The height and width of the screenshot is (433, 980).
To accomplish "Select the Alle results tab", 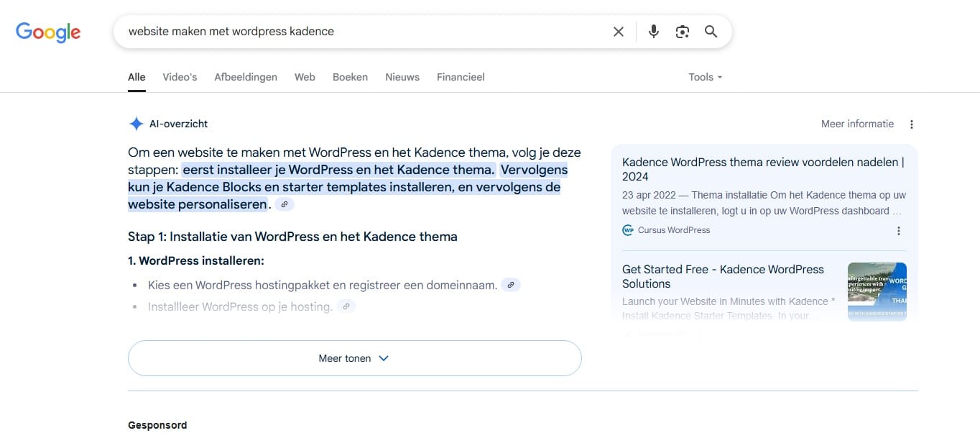I will (x=137, y=77).
